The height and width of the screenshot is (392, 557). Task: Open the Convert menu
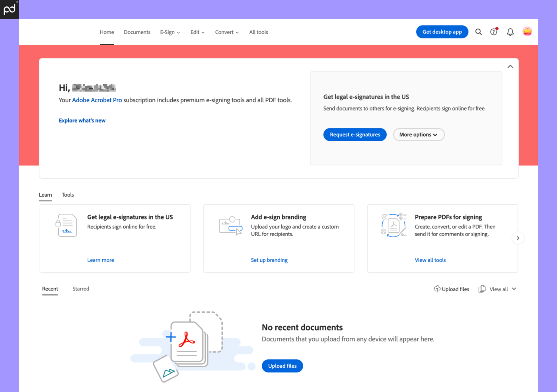pyautogui.click(x=226, y=32)
